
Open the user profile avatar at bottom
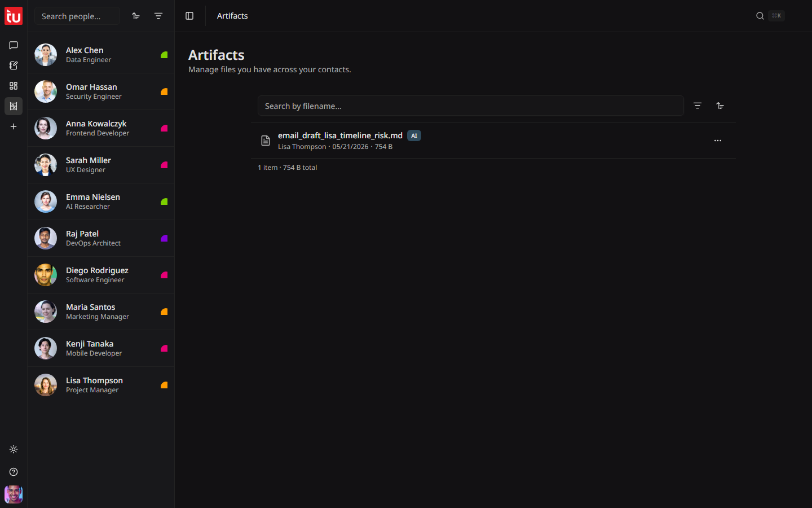(14, 494)
